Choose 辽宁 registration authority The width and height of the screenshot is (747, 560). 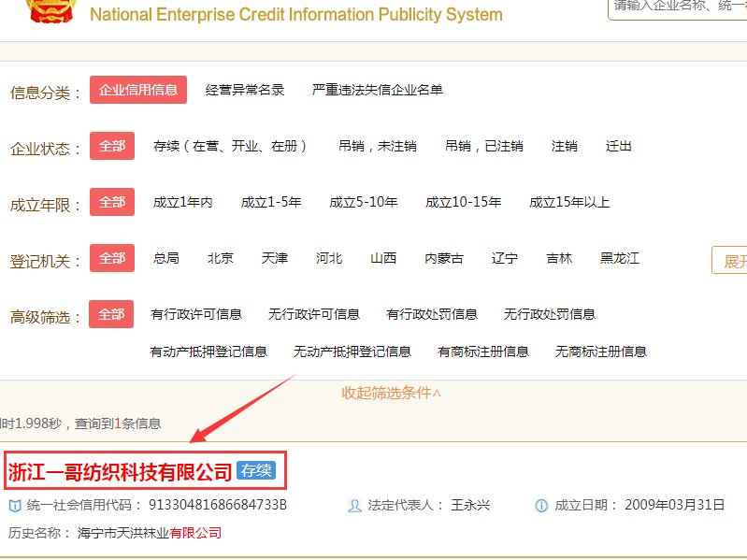click(505, 258)
